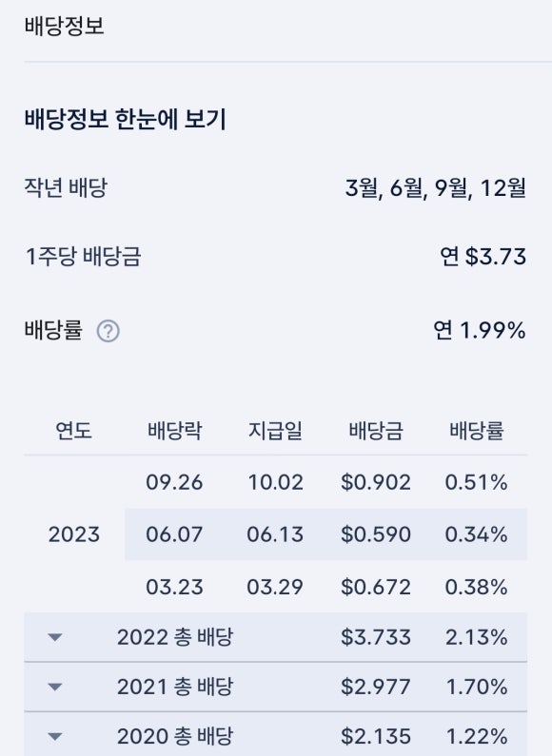Click the 2023 year cell
Viewport: 552px width, 756px height.
pyautogui.click(x=74, y=534)
